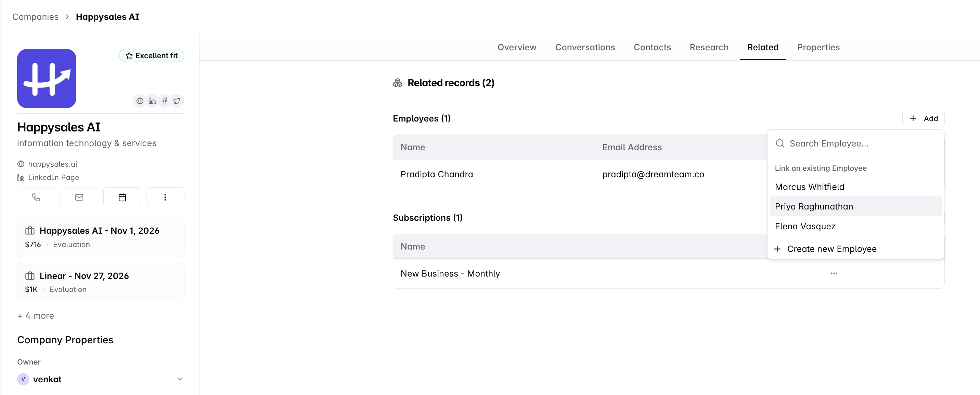The width and height of the screenshot is (980, 395).
Task: Open the vertical three-dot more menu
Action: (x=165, y=197)
